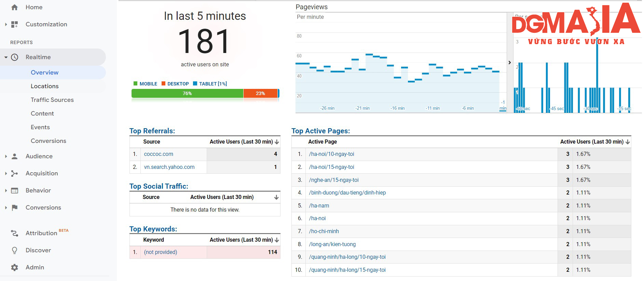The height and width of the screenshot is (281, 644).
Task: Collapse the Realtime reports section
Action: pos(6,57)
